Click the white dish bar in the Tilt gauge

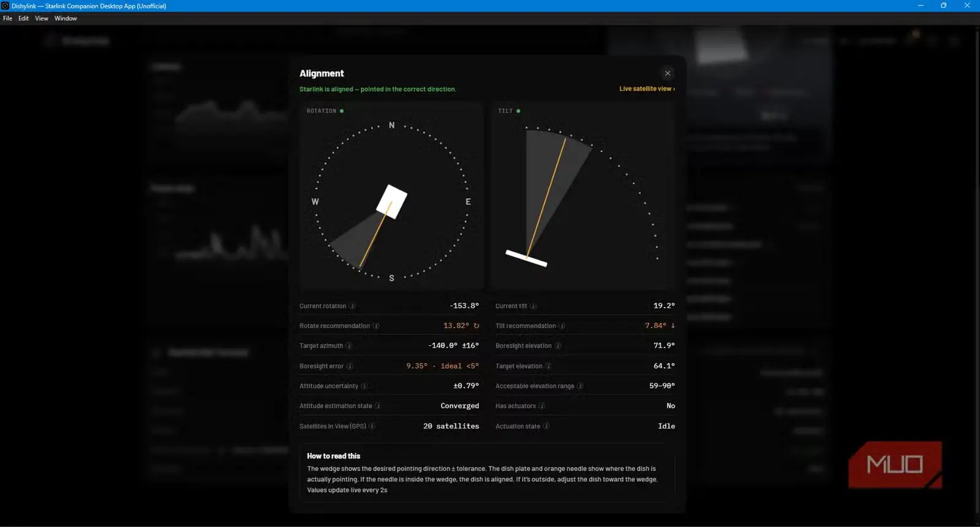tap(526, 258)
